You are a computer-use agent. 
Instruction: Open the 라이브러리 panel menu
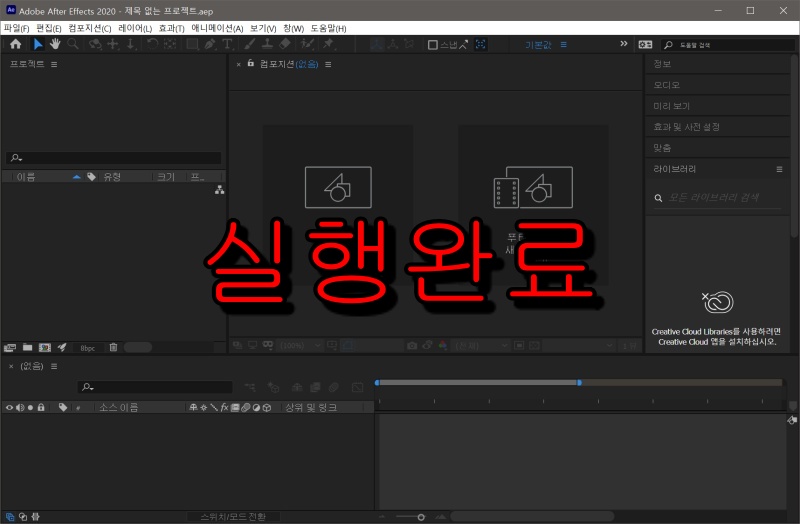pyautogui.click(x=779, y=169)
